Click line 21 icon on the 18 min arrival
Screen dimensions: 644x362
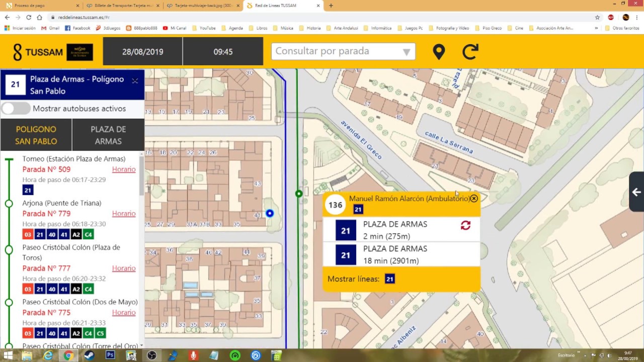pyautogui.click(x=346, y=255)
